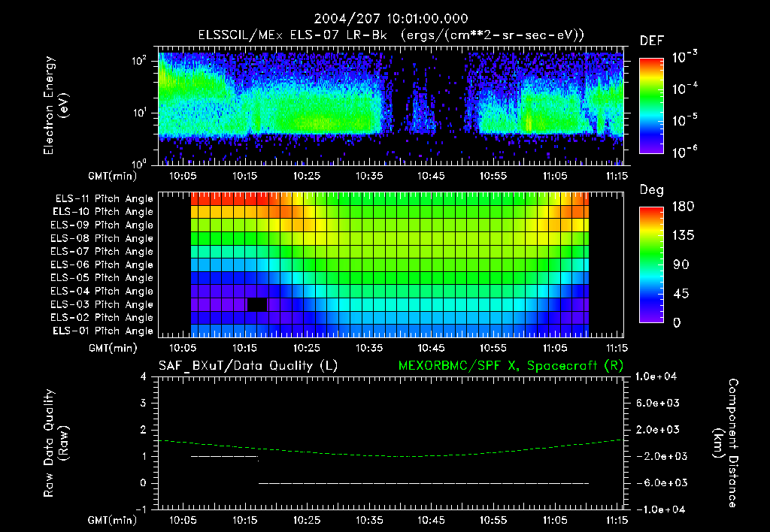Click '10:45' tick below the electron spectrogram

[431, 176]
